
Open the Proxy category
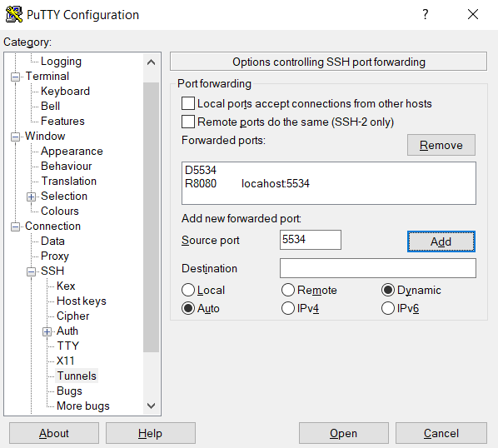pyautogui.click(x=55, y=256)
